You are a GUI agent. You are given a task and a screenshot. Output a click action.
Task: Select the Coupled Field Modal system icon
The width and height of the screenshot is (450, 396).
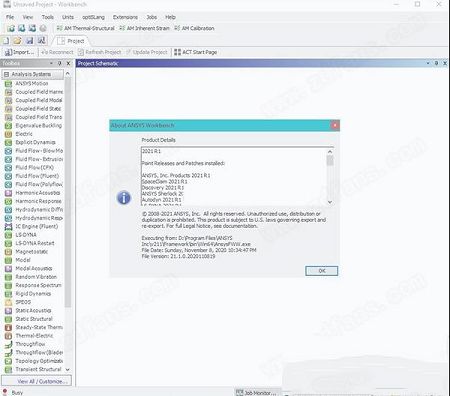click(8, 100)
